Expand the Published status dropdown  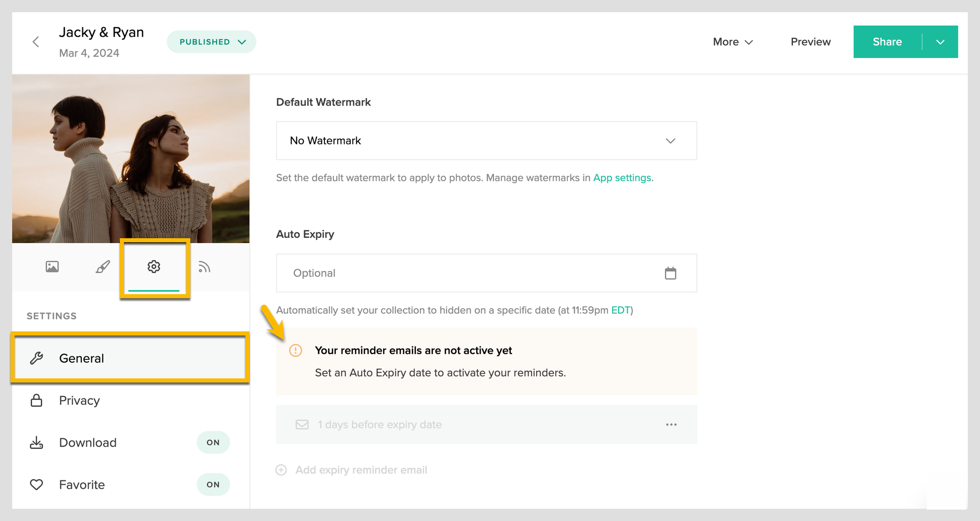[212, 42]
